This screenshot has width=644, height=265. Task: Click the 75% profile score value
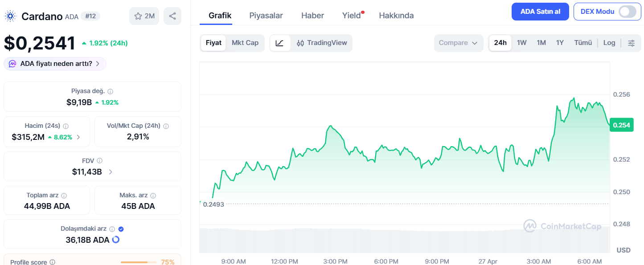coord(168,262)
